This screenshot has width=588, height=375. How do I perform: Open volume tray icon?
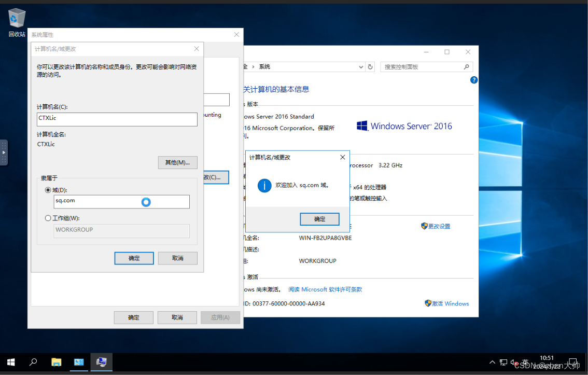click(513, 362)
